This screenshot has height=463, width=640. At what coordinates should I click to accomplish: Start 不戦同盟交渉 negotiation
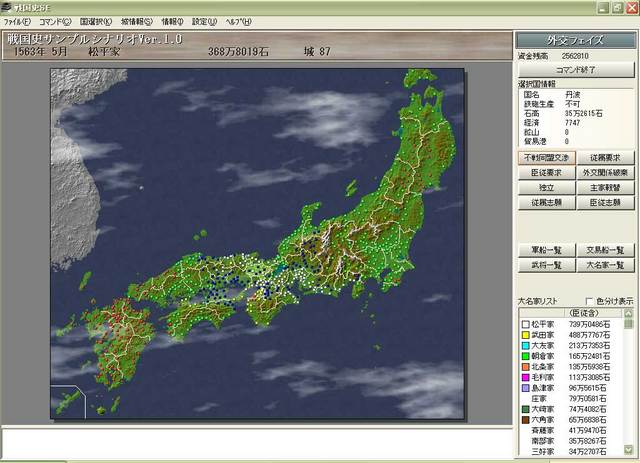[x=547, y=158]
